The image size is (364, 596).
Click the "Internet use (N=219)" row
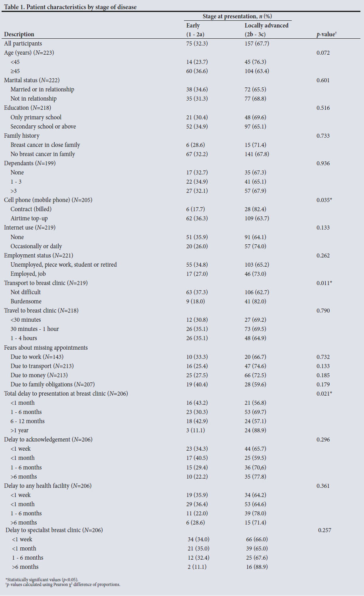pyautogui.click(x=30, y=228)
